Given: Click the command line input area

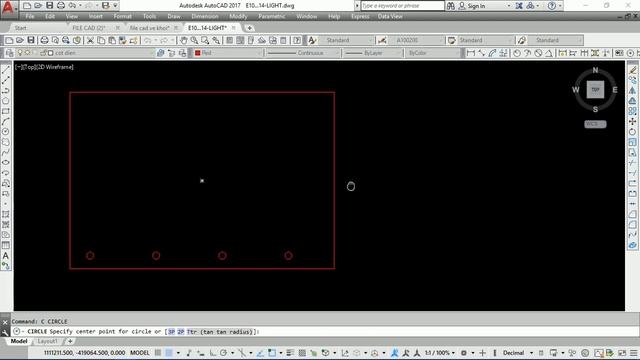Looking at the screenshot, I should (x=324, y=332).
